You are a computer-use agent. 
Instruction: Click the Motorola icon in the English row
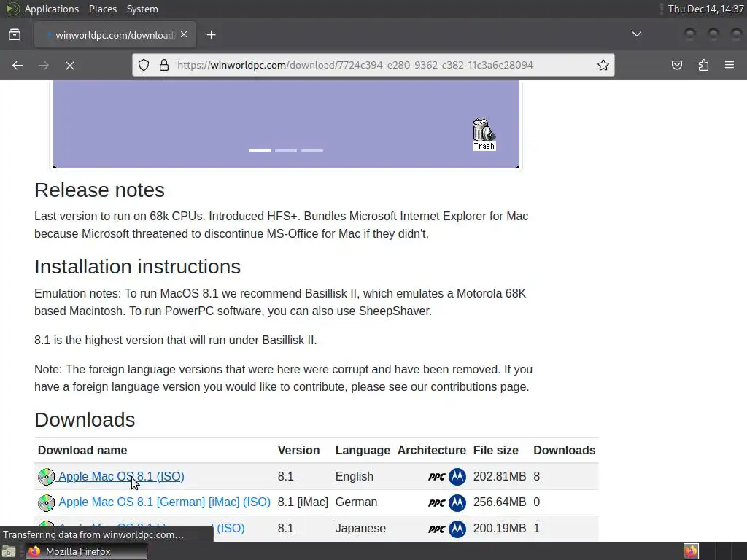[457, 477]
